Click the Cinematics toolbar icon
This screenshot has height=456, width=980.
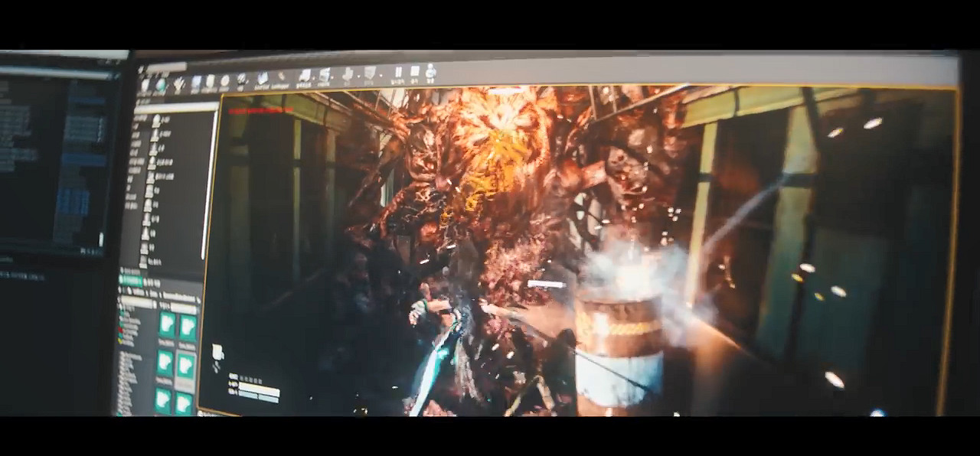pos(325,76)
